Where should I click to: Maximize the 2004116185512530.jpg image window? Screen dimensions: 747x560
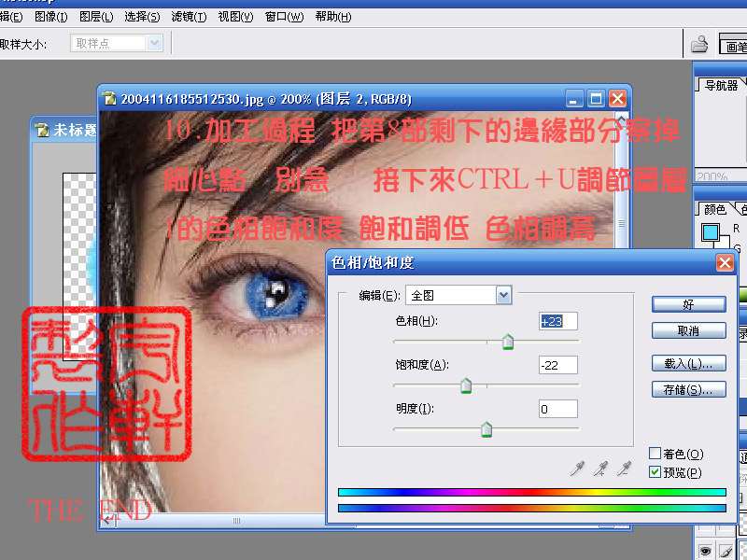point(597,98)
